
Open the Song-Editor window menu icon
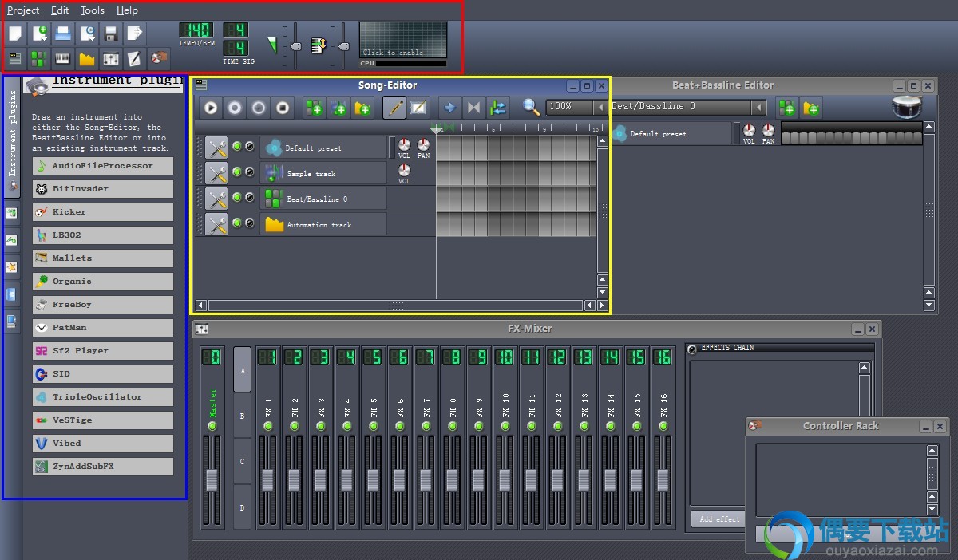[x=200, y=85]
